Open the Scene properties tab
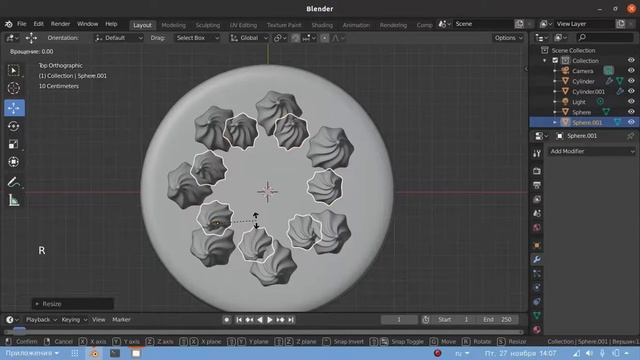Viewport: 640px width, 360px height. point(537,213)
